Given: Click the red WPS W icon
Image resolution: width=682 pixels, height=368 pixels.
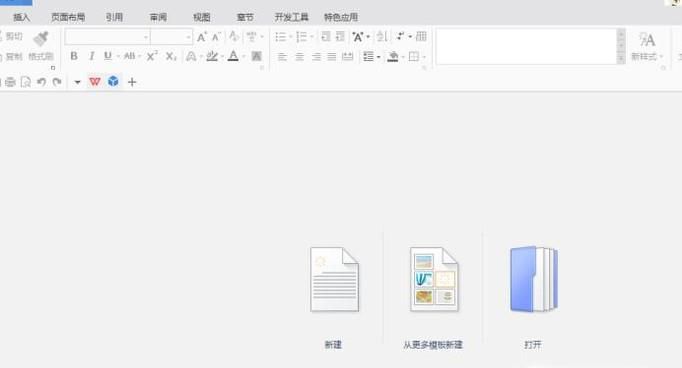Looking at the screenshot, I should point(95,82).
